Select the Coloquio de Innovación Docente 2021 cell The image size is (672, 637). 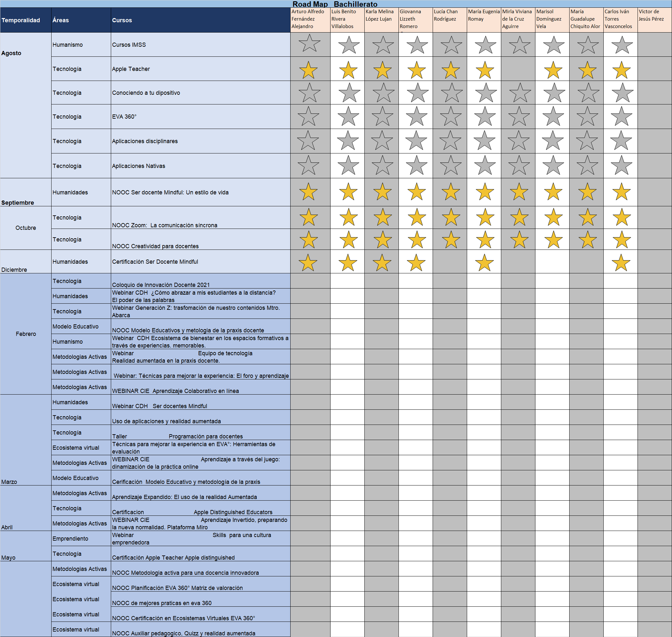201,281
